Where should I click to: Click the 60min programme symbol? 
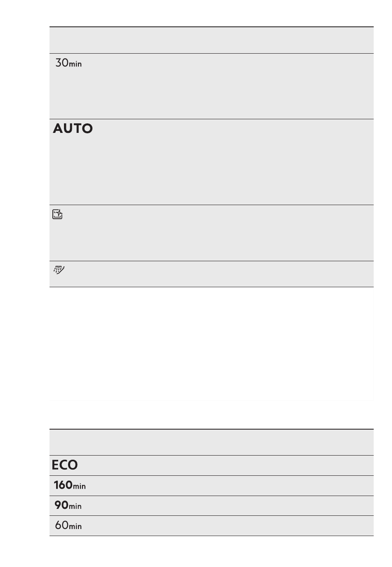[68, 525]
